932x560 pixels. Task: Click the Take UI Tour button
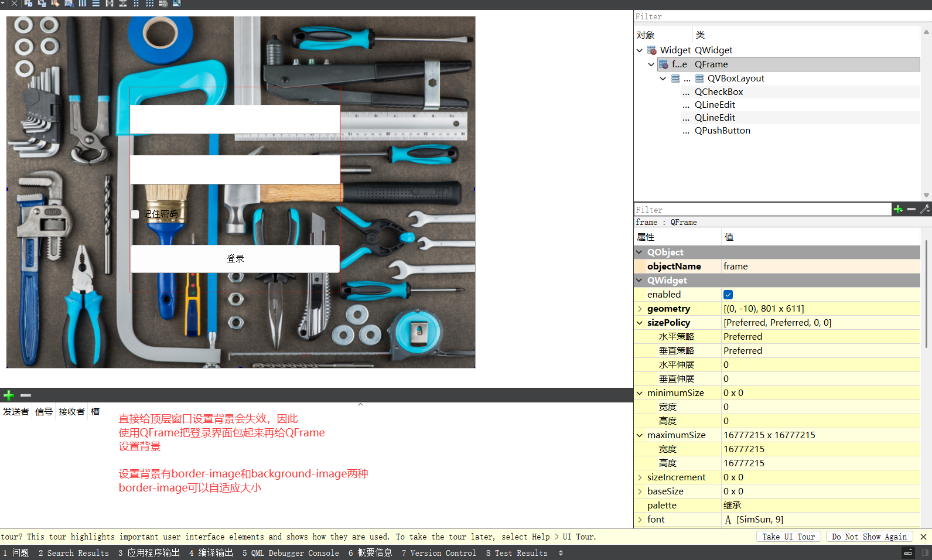pyautogui.click(x=788, y=537)
